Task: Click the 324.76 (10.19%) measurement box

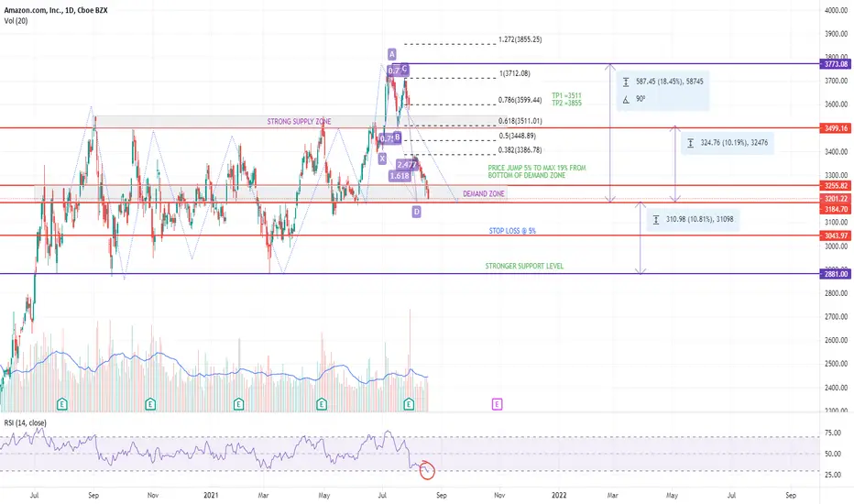Action: point(728,143)
